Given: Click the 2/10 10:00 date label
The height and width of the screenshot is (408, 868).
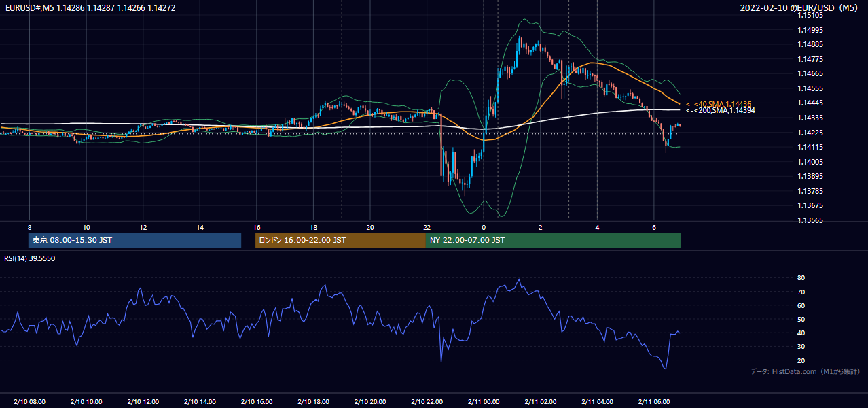Looking at the screenshot, I should (x=86, y=402).
